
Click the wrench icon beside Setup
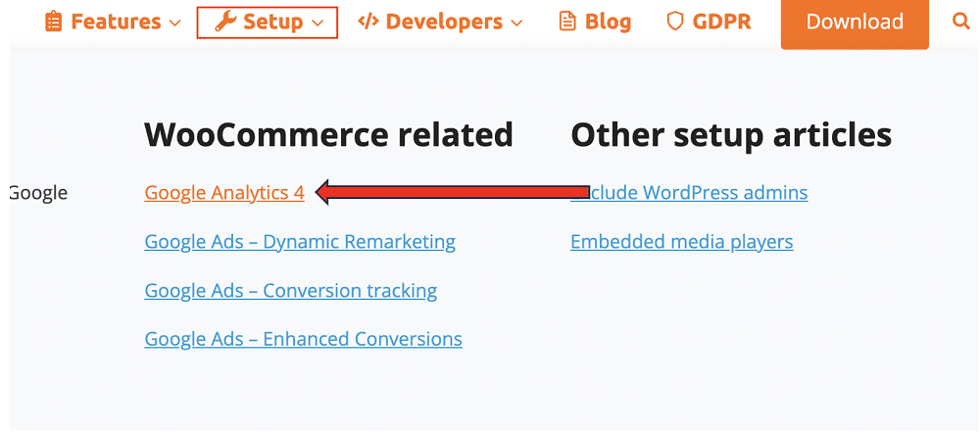pos(225,22)
